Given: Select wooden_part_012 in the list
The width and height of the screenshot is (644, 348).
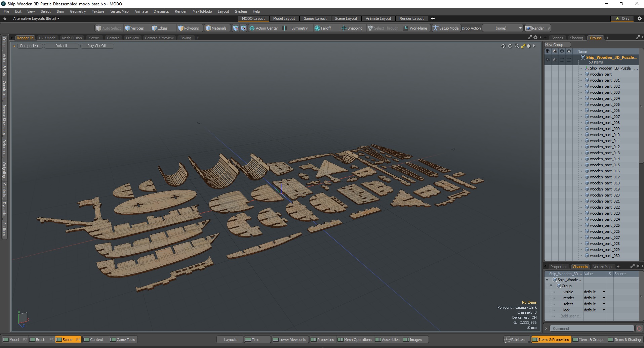Looking at the screenshot, I should (x=604, y=147).
